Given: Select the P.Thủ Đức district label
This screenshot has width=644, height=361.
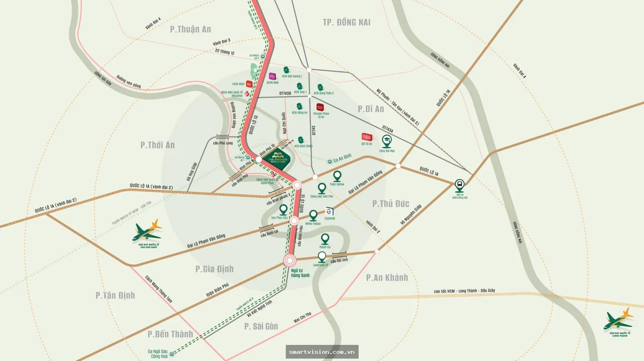Looking at the screenshot, I should coord(390,204).
